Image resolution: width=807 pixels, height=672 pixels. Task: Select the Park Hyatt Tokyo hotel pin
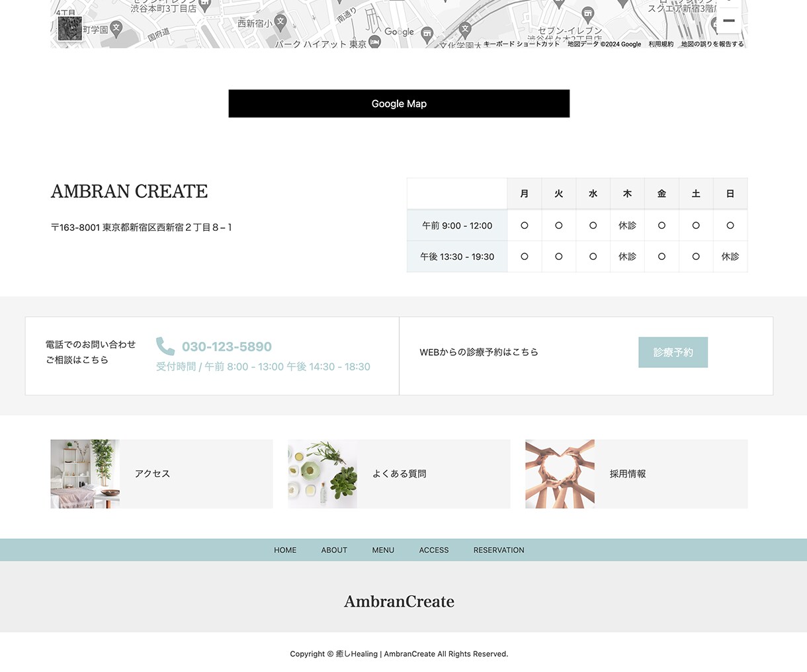tap(374, 43)
